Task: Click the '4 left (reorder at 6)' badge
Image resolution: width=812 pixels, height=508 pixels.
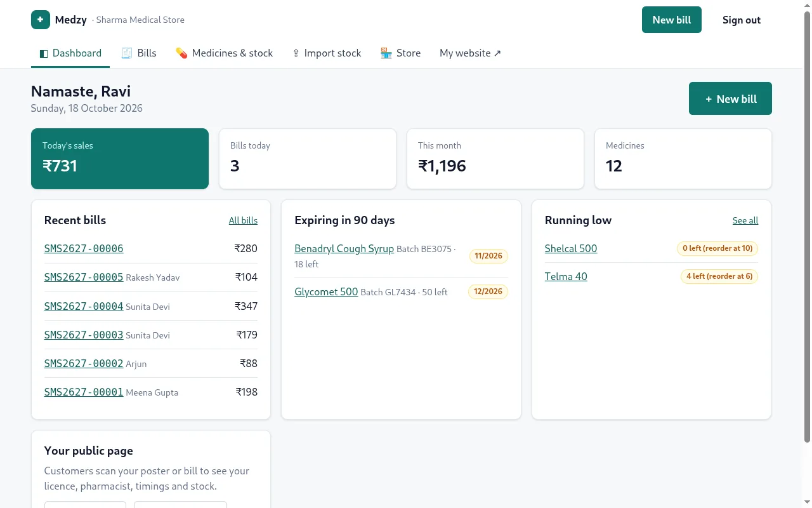Action: (719, 276)
